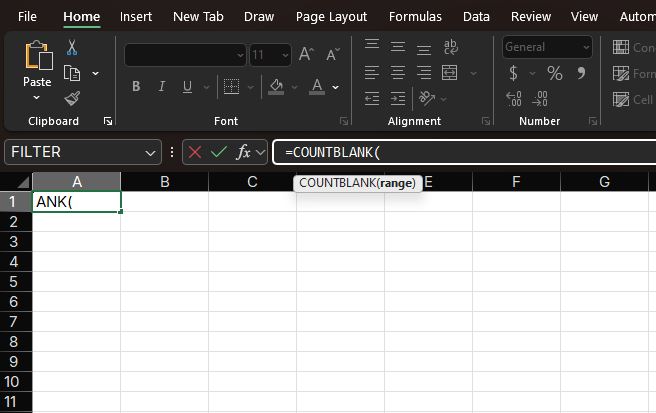Expand underline style dropdown arrow
The image size is (656, 413).
pos(206,87)
